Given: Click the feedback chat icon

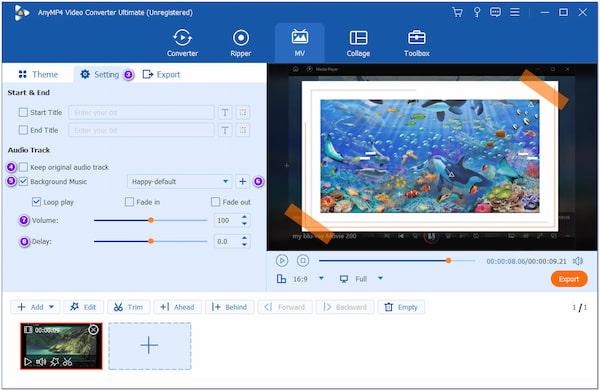Looking at the screenshot, I should pyautogui.click(x=495, y=12).
